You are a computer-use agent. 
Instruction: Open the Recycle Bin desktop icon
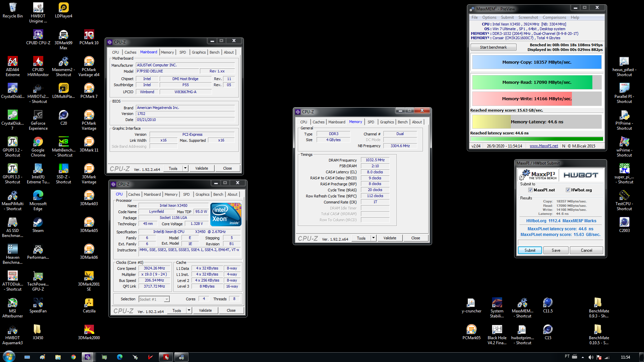tap(12, 10)
